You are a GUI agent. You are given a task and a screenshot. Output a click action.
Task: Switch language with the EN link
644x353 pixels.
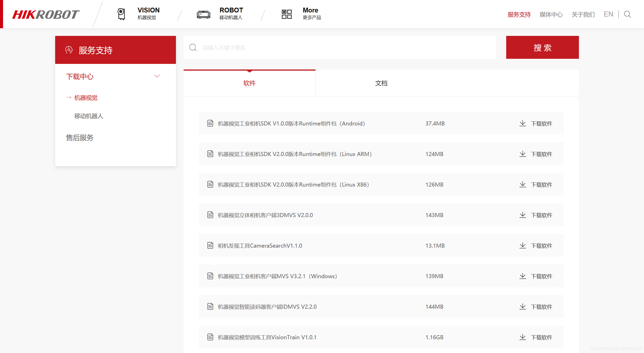608,14
